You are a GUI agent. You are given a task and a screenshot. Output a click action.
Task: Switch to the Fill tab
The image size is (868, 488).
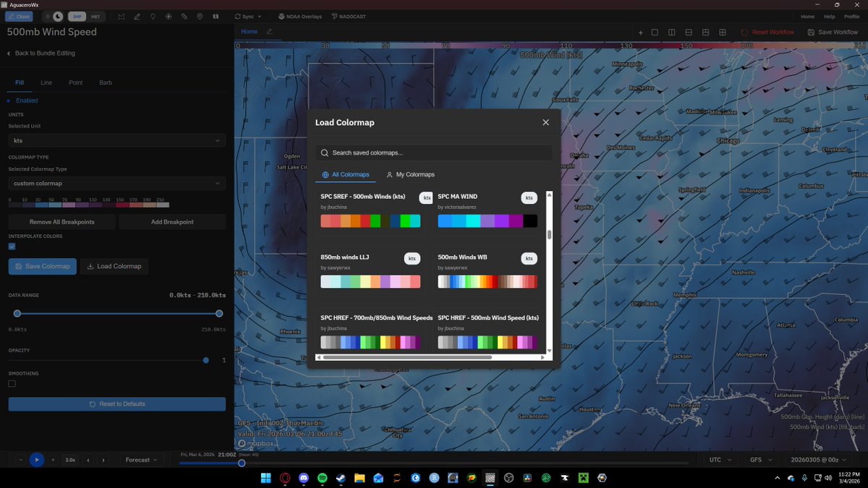pos(20,82)
